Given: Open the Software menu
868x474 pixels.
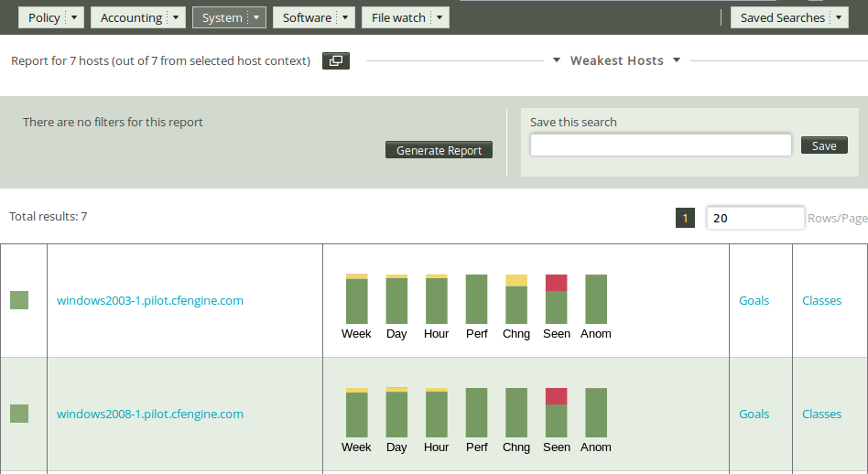Looking at the screenshot, I should click(308, 17).
